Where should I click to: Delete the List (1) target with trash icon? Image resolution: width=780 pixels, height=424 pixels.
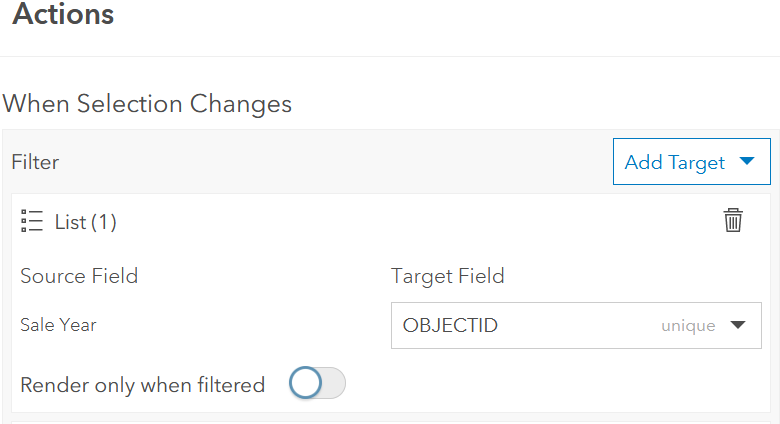click(x=733, y=221)
